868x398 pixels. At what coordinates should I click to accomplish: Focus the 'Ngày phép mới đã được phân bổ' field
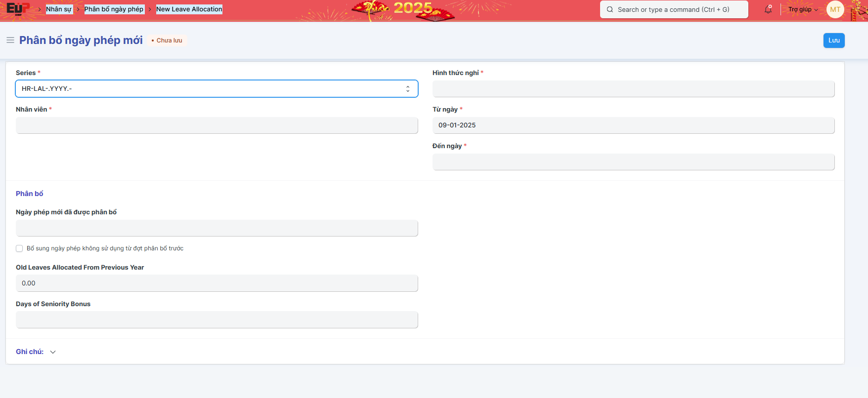click(x=217, y=228)
